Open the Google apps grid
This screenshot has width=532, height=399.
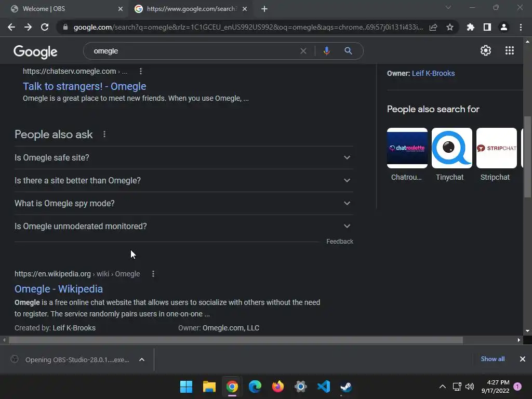510,50
